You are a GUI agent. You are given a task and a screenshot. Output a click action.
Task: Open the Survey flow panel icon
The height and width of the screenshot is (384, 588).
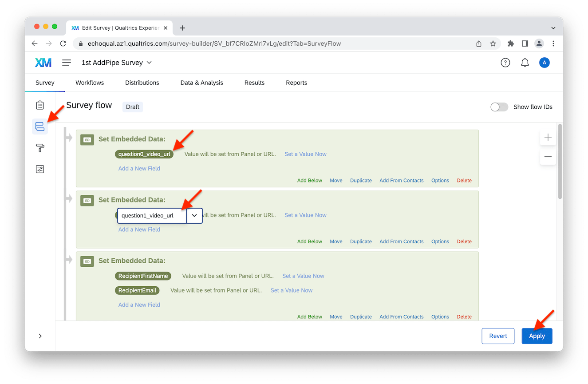39,127
